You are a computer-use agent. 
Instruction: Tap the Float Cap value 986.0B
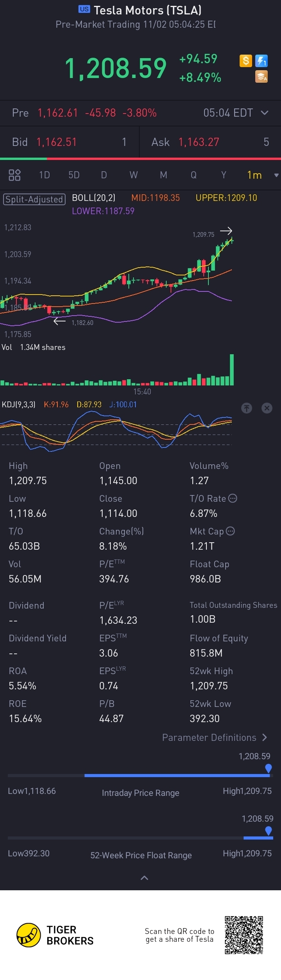pos(205,579)
